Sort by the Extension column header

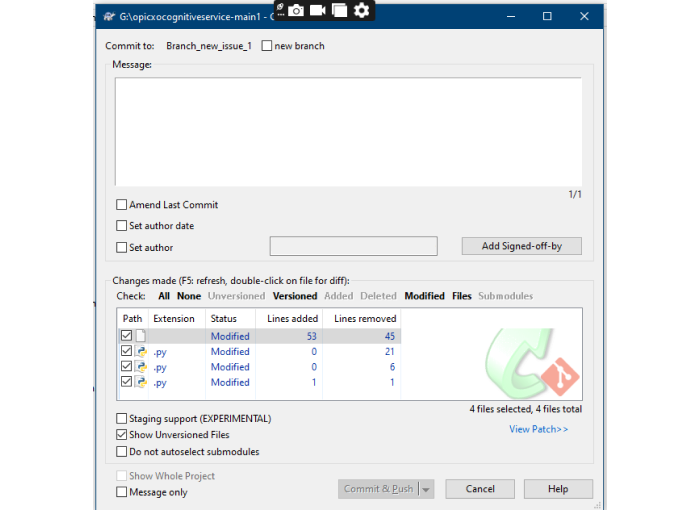coord(176,318)
